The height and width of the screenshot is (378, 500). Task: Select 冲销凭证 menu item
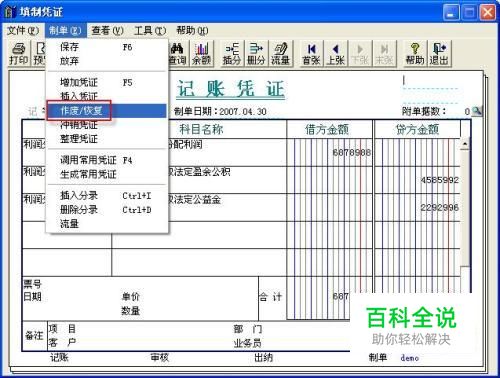click(x=107, y=125)
